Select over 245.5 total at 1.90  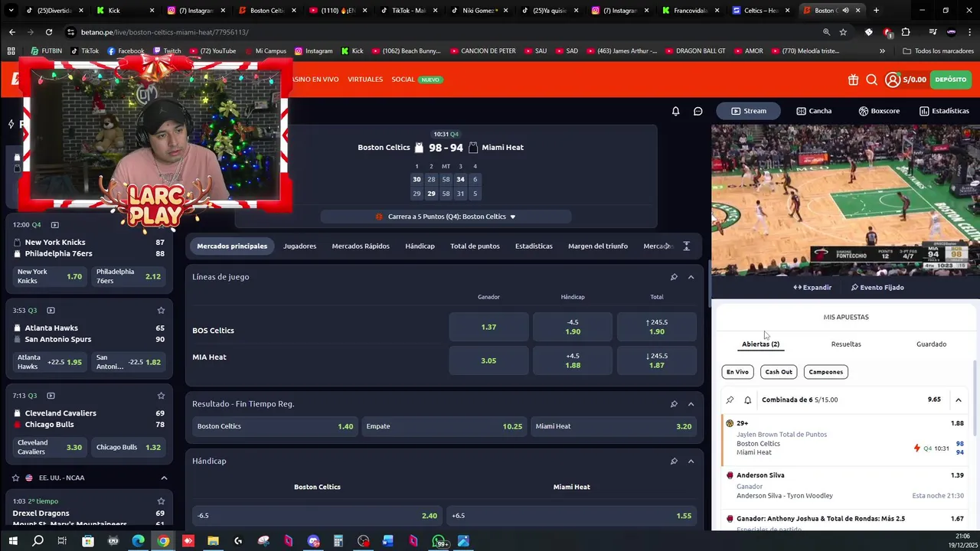[x=657, y=327]
